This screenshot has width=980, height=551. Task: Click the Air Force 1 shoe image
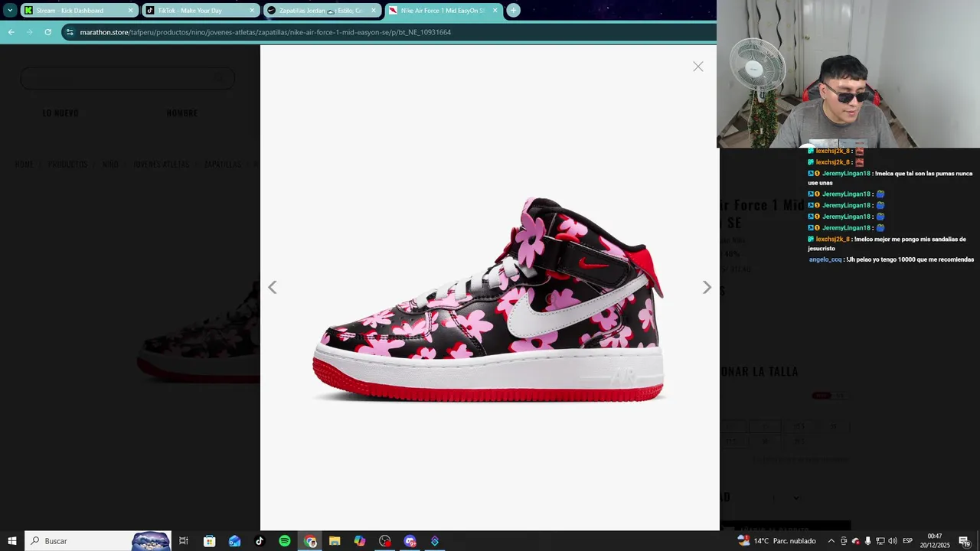pyautogui.click(x=488, y=299)
